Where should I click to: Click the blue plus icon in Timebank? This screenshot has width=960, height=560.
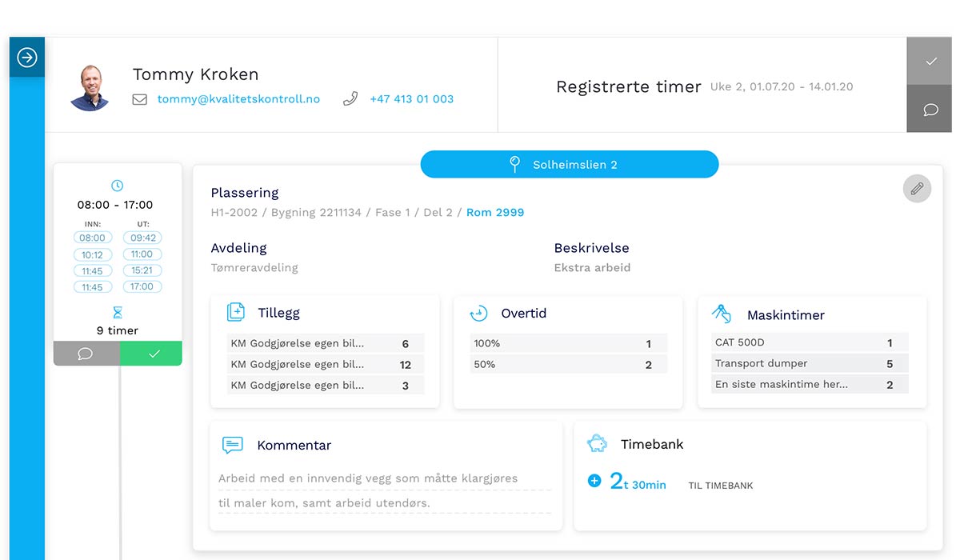click(x=594, y=481)
